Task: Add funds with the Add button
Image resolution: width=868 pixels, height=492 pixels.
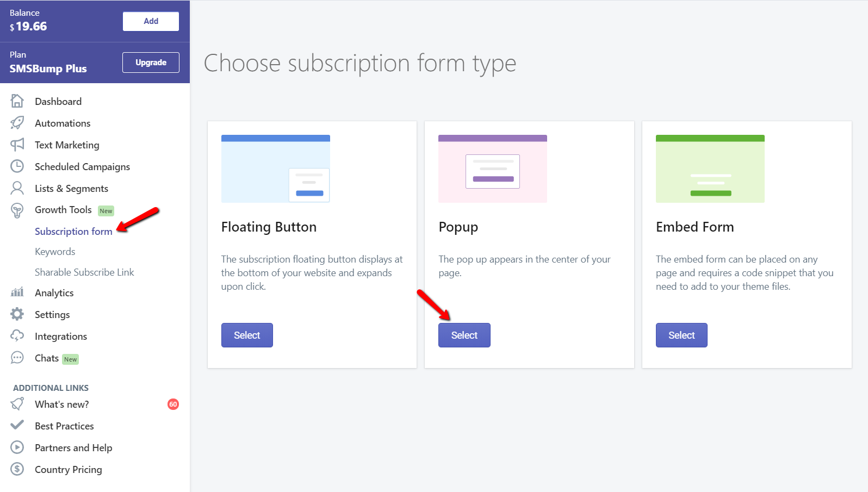Action: 151,21
